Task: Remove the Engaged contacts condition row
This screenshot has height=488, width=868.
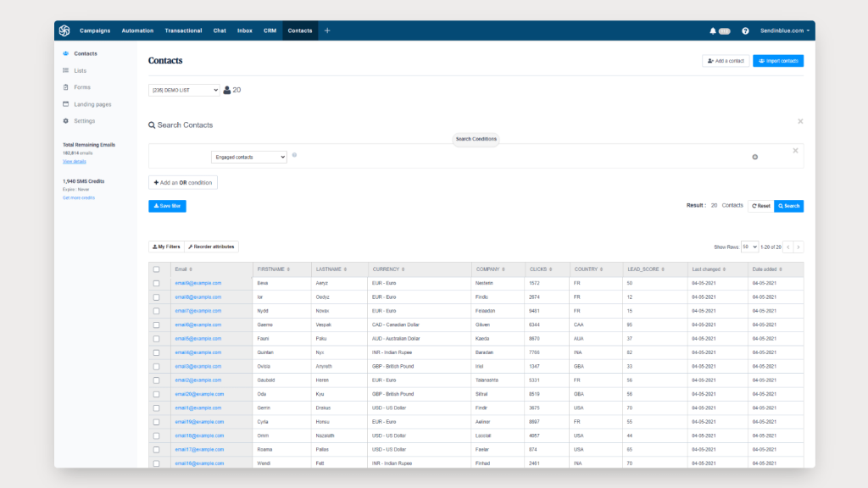Action: (795, 151)
